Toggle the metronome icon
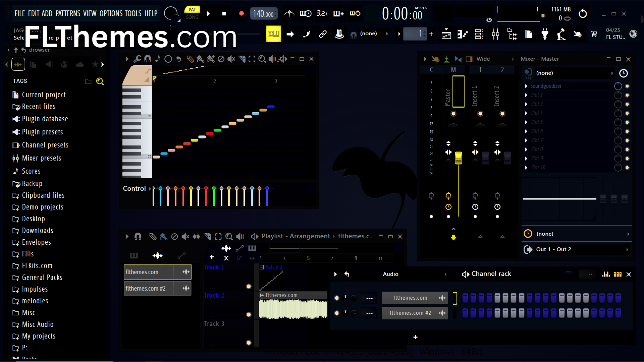This screenshot has width=644, height=362. (x=289, y=14)
